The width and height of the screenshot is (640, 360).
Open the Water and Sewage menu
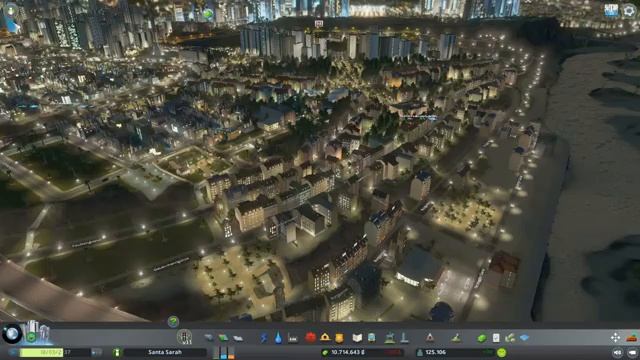pyautogui.click(x=278, y=338)
